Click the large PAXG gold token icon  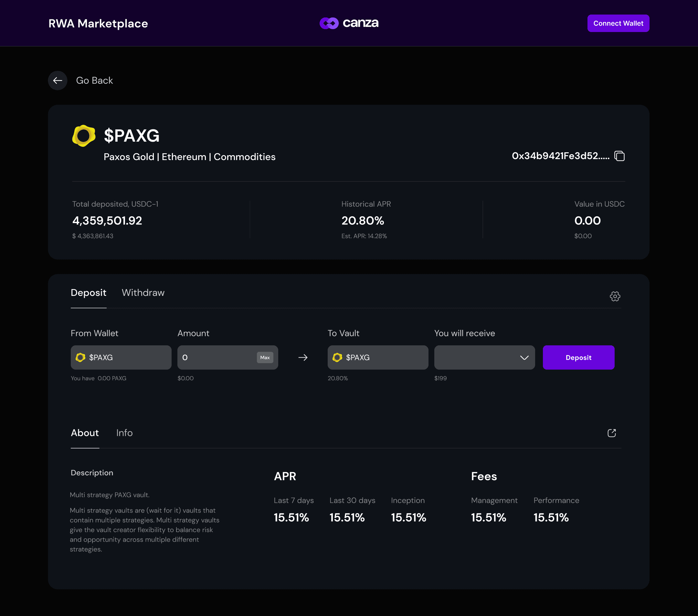pyautogui.click(x=84, y=135)
